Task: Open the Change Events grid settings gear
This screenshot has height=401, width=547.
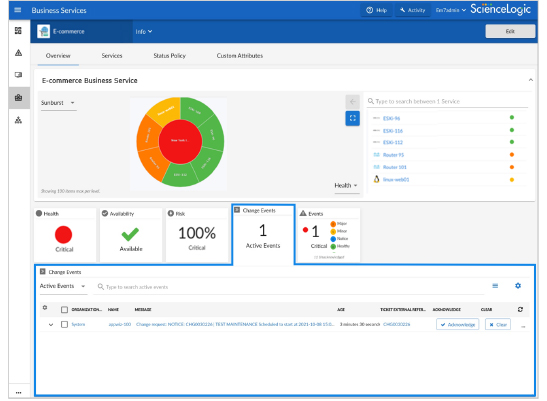Action: [518, 285]
